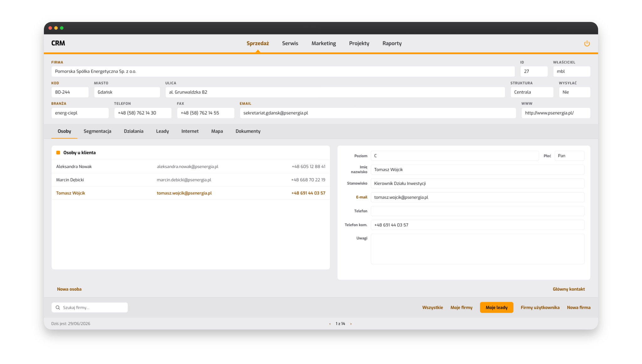Switch to the Leady tab
Viewport: 642px width, 364px height.
point(162,131)
